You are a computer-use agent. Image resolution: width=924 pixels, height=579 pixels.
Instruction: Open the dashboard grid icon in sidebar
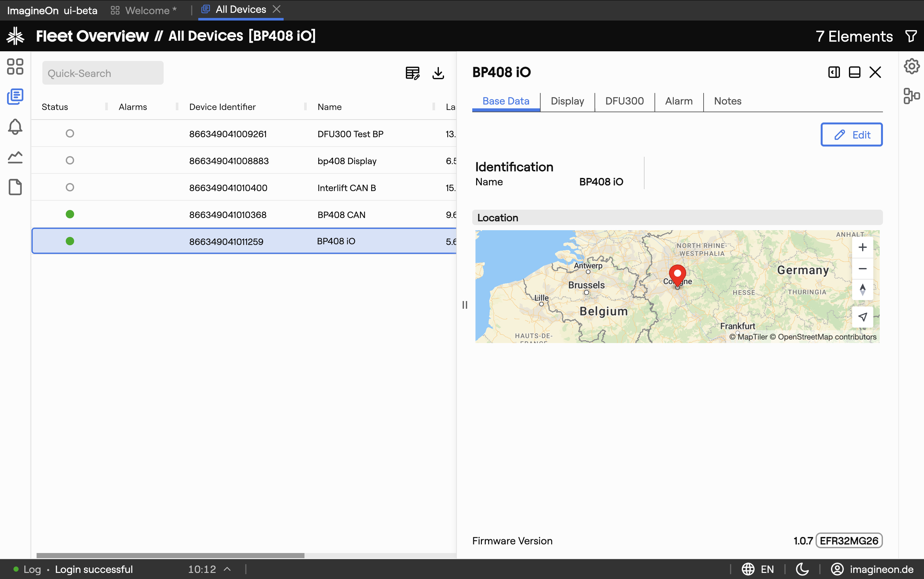(15, 66)
